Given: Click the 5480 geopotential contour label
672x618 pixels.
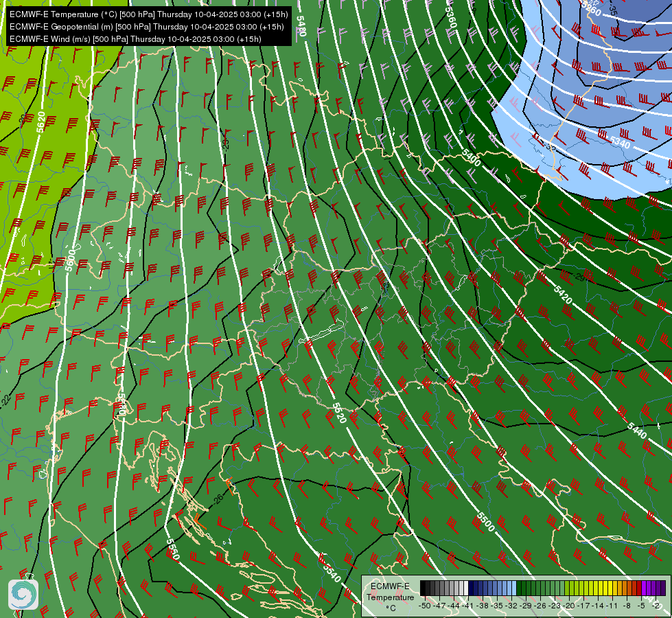Looking at the screenshot, I should coord(302,27).
